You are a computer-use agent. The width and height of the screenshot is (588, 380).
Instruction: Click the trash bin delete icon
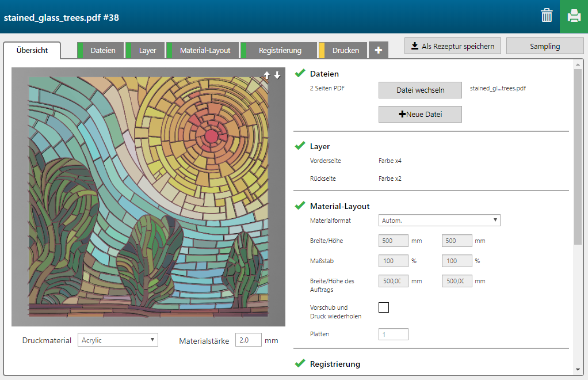[547, 16]
